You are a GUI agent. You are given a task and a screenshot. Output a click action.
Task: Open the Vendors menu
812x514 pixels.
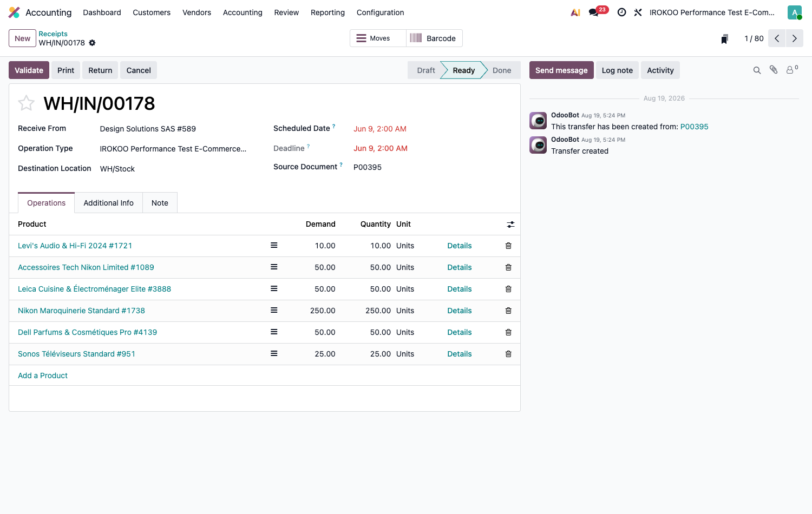197,12
